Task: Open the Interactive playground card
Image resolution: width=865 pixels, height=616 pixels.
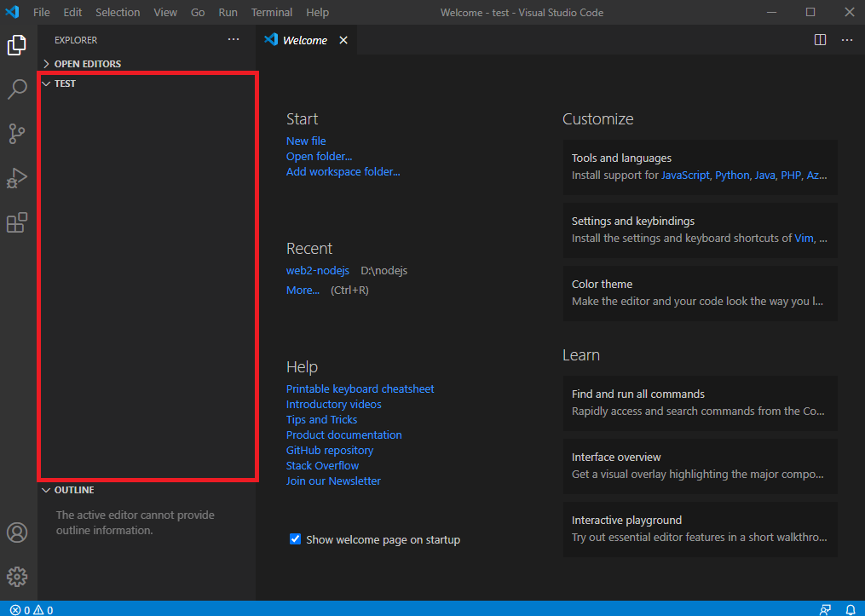Action: click(700, 529)
